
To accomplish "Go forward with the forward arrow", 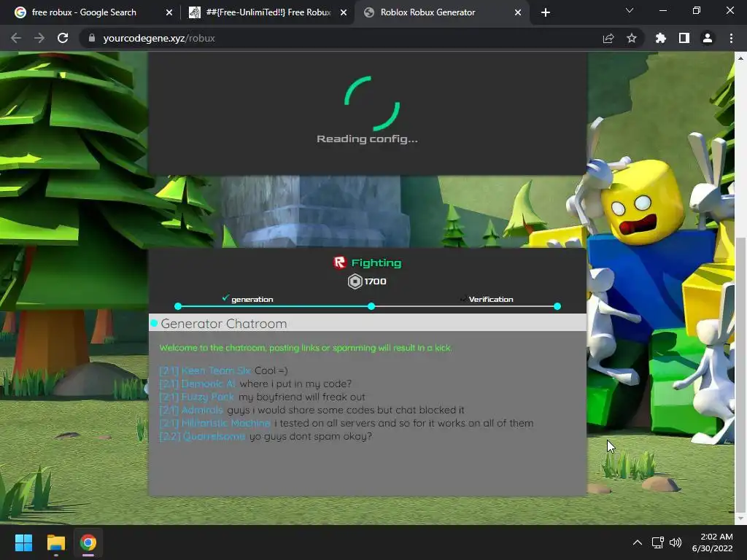I will click(x=39, y=38).
